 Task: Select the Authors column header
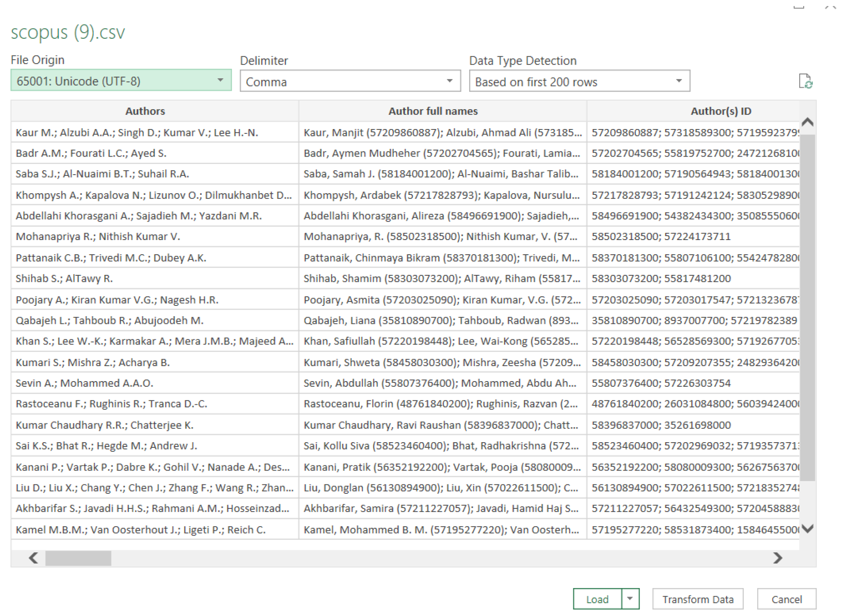click(145, 111)
